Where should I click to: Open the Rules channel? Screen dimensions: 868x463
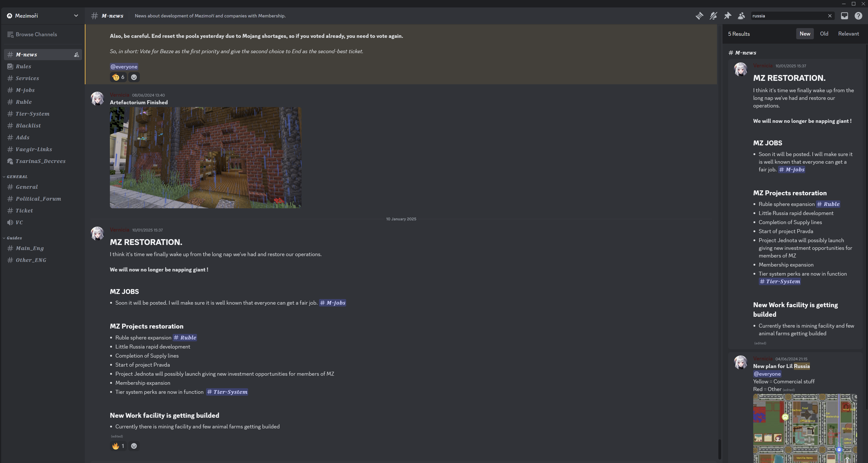click(43, 66)
